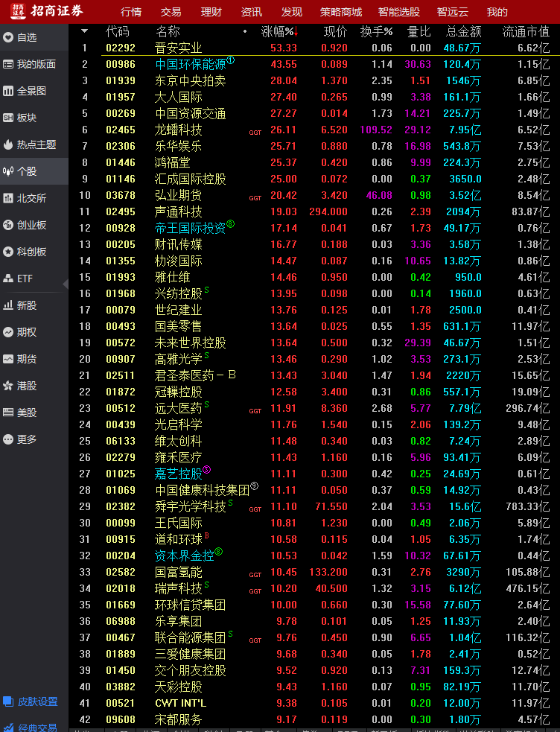Open the 理财 menu
The image size is (560, 732).
[211, 12]
